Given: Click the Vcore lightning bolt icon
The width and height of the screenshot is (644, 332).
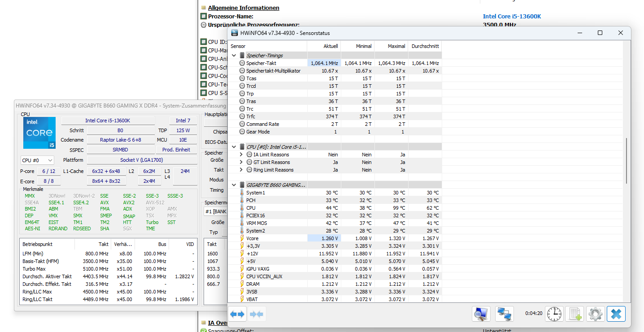Looking at the screenshot, I should tap(242, 238).
